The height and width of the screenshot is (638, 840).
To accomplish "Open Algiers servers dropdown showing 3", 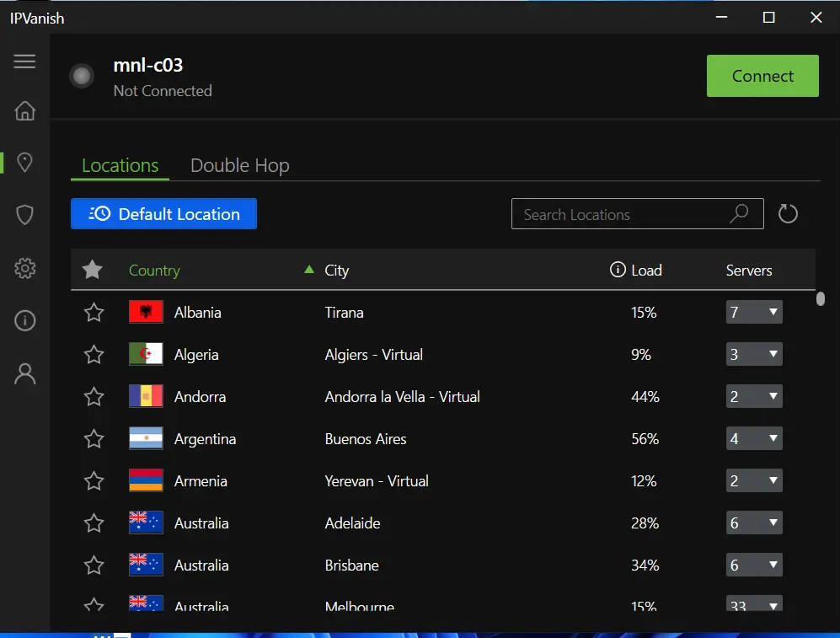I will click(x=754, y=354).
